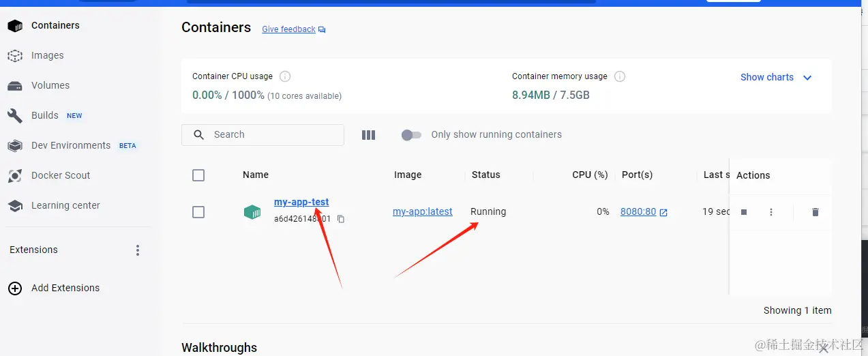Go to Volumes in sidebar
This screenshot has height=356, width=868.
coord(50,85)
